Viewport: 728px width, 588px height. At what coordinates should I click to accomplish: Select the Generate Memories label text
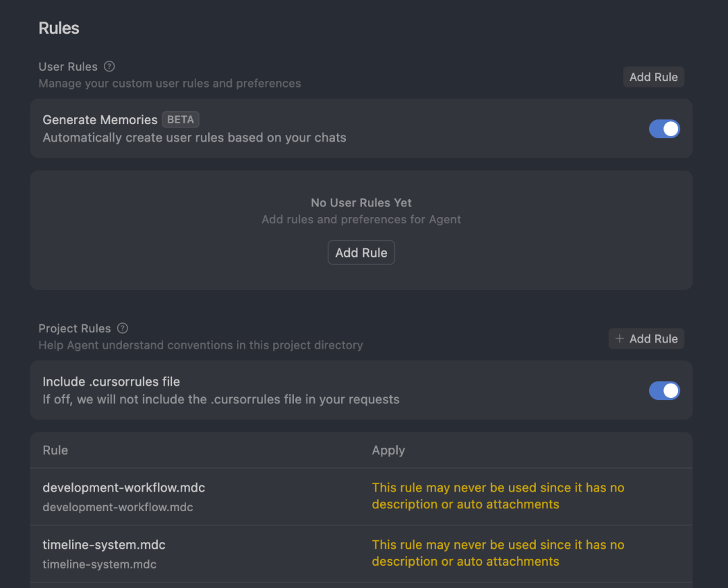[x=100, y=120]
